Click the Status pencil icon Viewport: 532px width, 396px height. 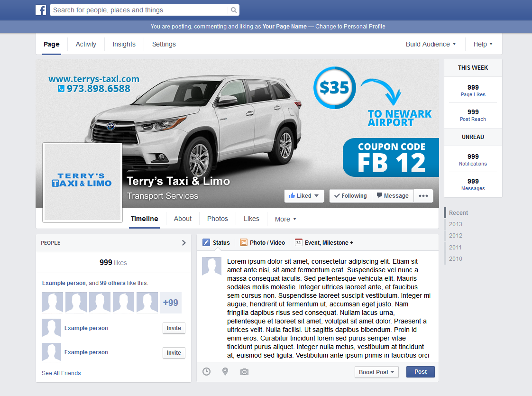pos(206,242)
